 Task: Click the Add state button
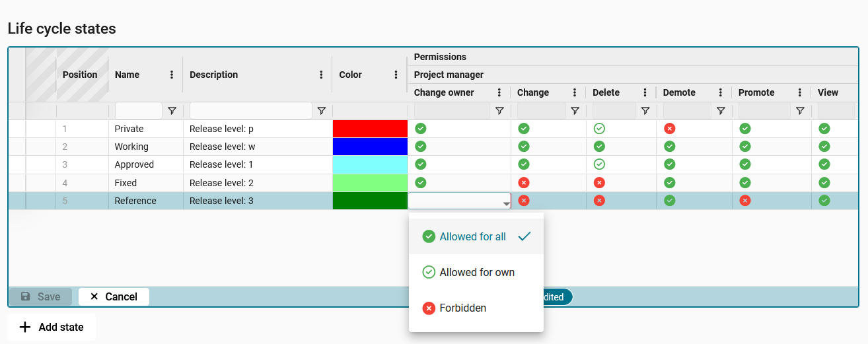(52, 327)
